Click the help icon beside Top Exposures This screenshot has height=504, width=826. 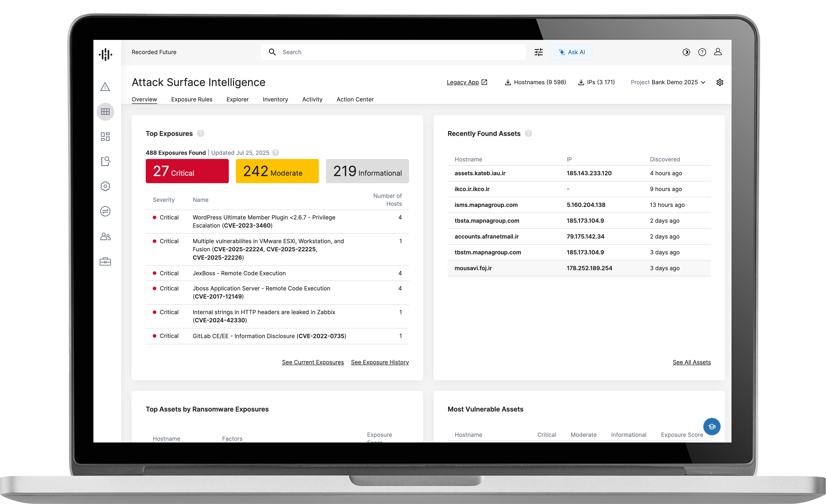200,133
